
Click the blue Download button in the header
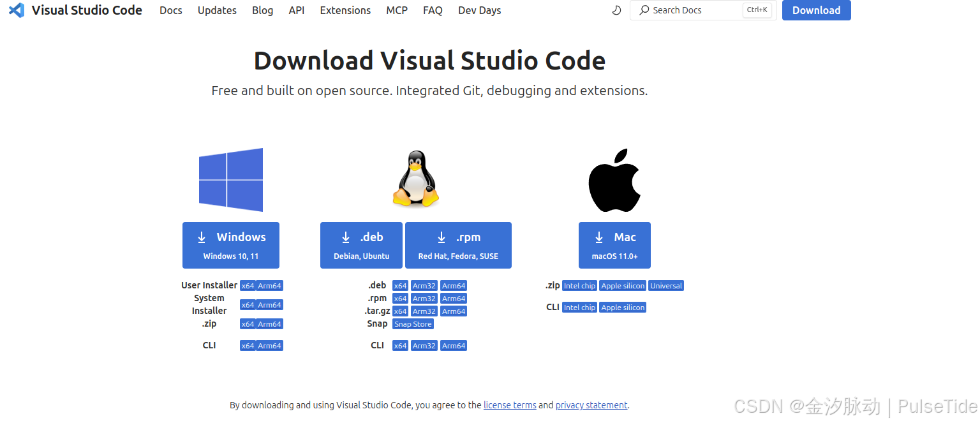click(x=817, y=10)
